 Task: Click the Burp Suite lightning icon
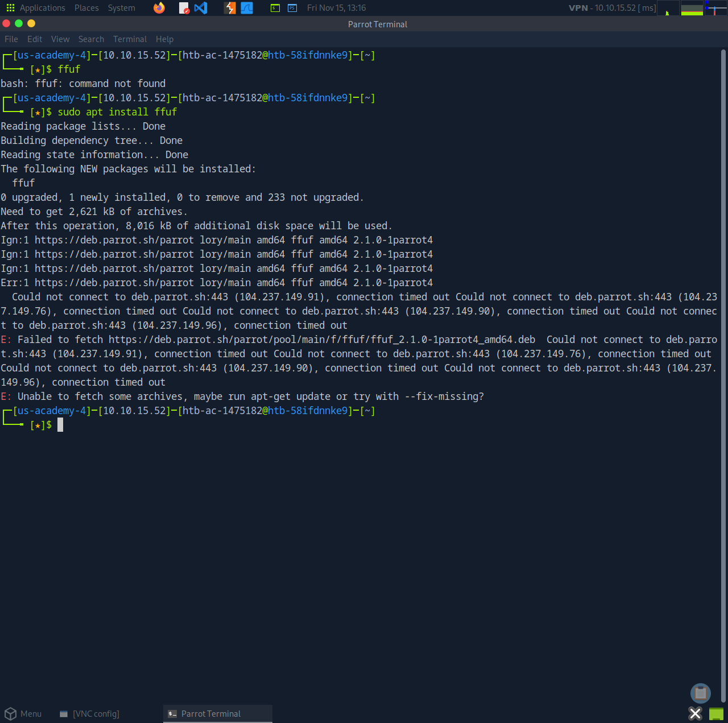(x=230, y=8)
